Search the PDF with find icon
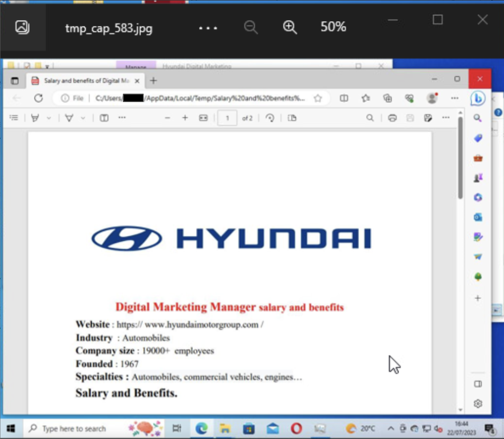Viewport: 504px width, 439px height. click(x=370, y=118)
